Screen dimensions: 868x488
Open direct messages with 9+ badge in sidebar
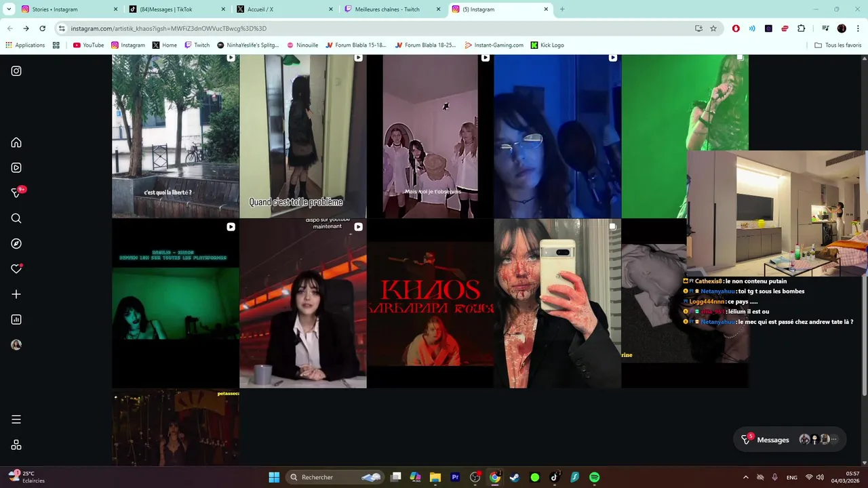pyautogui.click(x=17, y=192)
